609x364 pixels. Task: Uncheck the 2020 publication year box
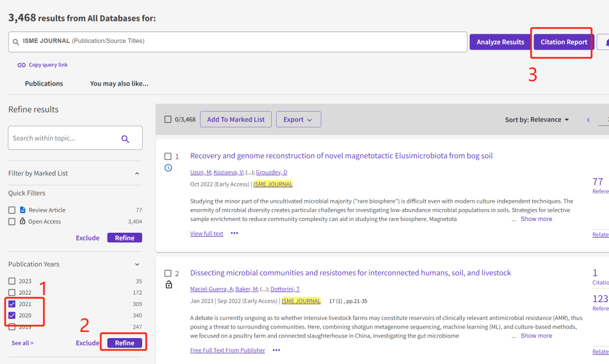click(x=12, y=315)
